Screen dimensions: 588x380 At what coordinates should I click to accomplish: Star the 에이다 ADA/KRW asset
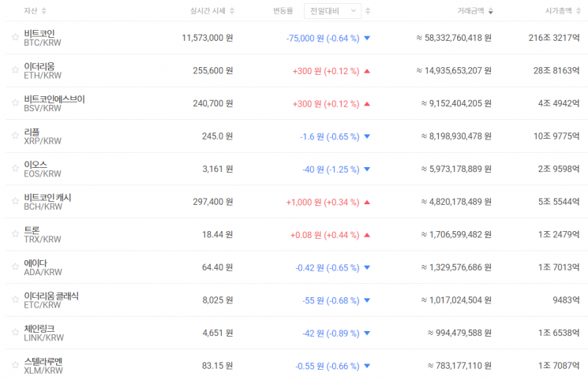click(15, 266)
